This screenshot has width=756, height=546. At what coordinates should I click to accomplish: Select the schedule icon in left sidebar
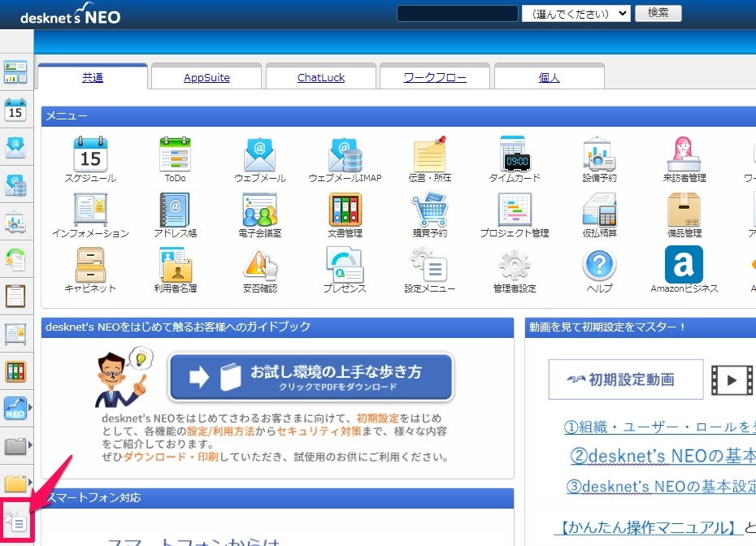[17, 110]
